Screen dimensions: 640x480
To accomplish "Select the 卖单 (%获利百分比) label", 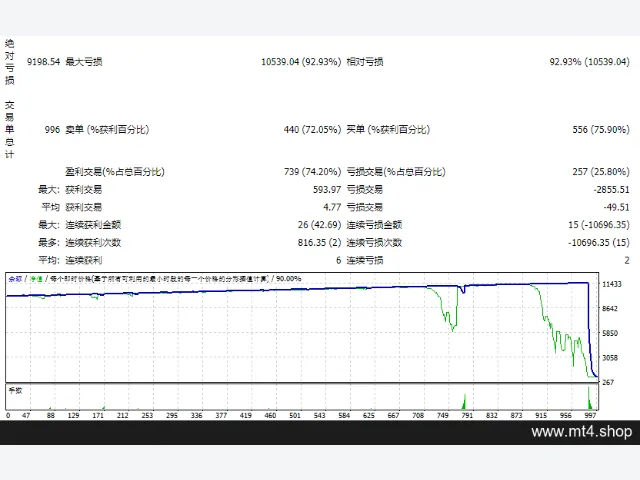I will tap(107, 129).
